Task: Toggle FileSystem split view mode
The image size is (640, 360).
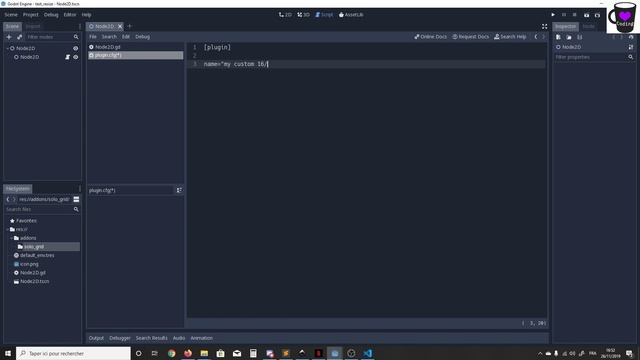Action: point(76,199)
